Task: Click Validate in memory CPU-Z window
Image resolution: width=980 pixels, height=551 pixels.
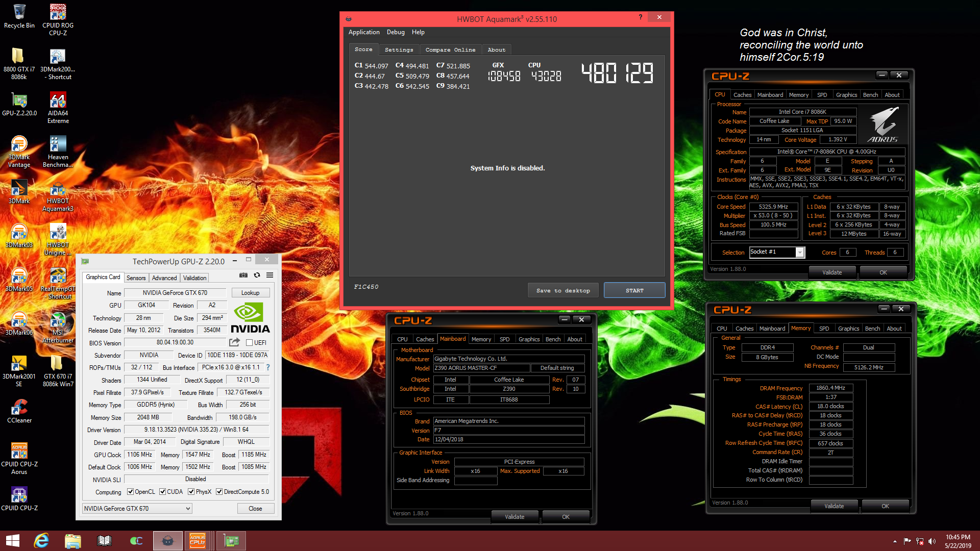Action: pos(834,506)
